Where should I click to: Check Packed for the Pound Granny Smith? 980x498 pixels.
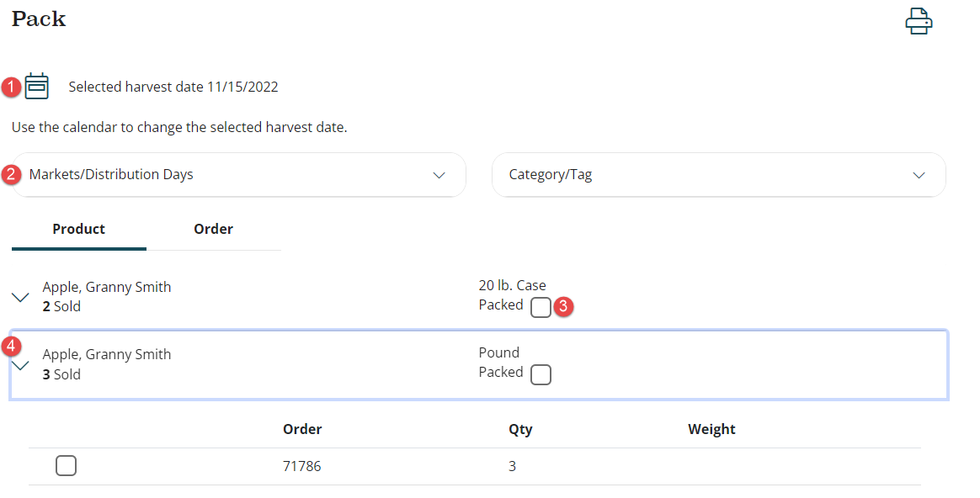(x=541, y=374)
